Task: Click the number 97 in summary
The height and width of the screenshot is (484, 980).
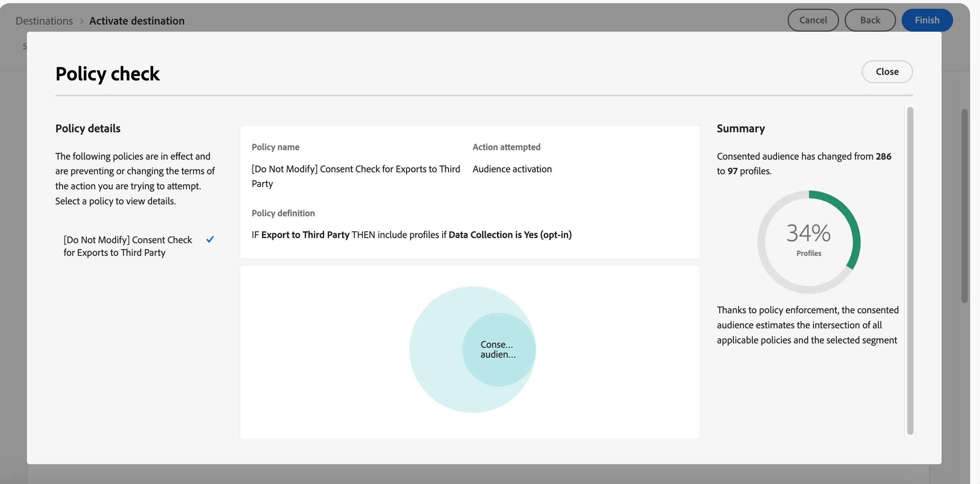Action: (x=733, y=171)
